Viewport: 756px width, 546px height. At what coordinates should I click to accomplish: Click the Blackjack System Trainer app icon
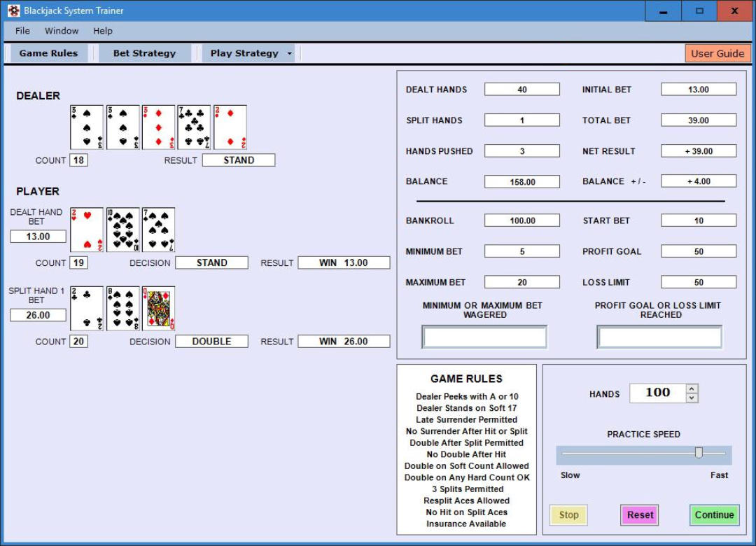[x=13, y=10]
